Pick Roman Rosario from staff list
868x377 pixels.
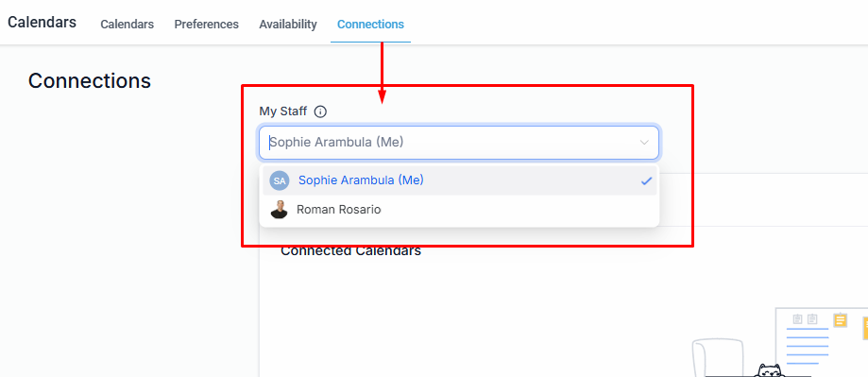[x=460, y=210]
